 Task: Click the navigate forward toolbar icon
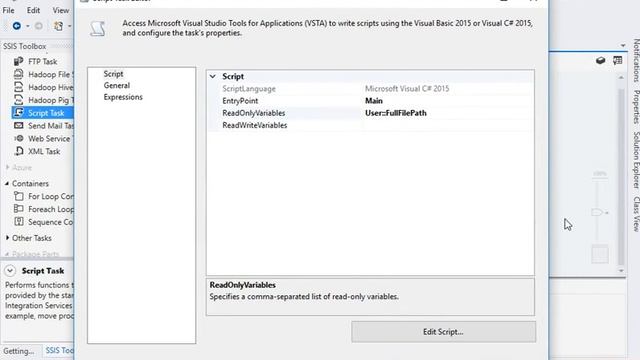[x=39, y=26]
